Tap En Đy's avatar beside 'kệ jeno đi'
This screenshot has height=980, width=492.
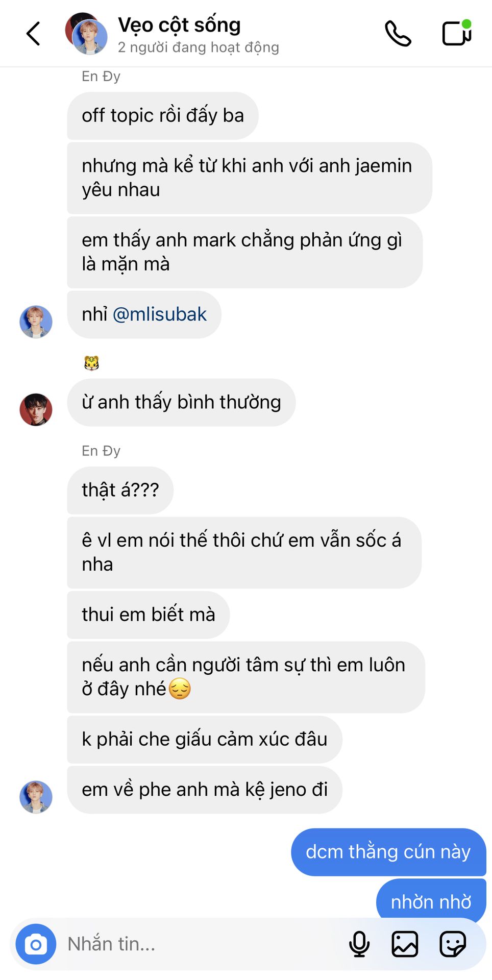[x=36, y=797]
